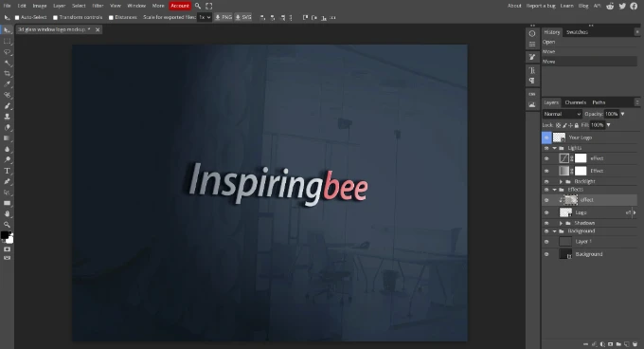Select the Dodge tool
Image resolution: width=644 pixels, height=349 pixels.
click(7, 160)
